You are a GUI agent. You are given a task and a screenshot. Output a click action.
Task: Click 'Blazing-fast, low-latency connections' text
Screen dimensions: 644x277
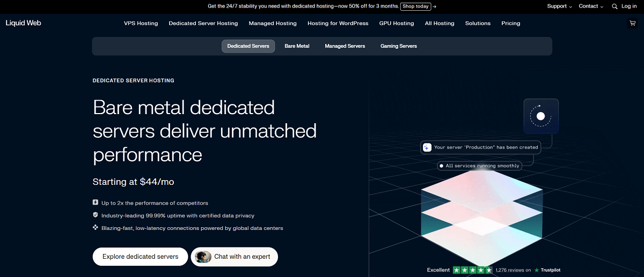(192, 228)
